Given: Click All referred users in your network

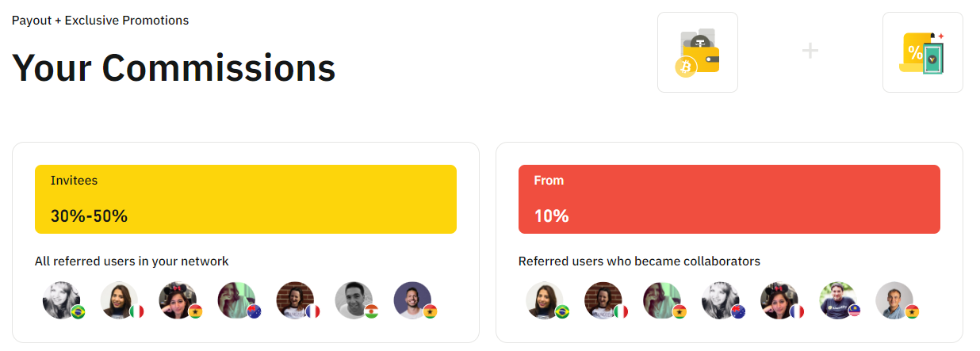Looking at the screenshot, I should 132,261.
